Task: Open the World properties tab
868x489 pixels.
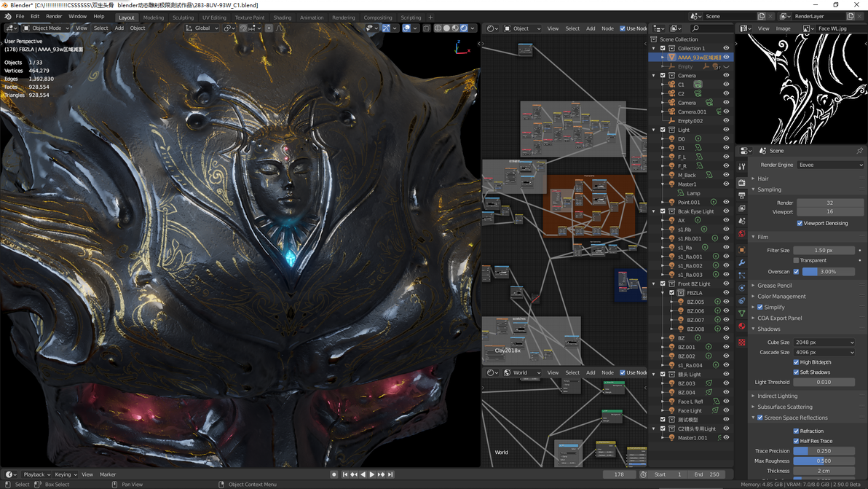Action: pos(742,234)
